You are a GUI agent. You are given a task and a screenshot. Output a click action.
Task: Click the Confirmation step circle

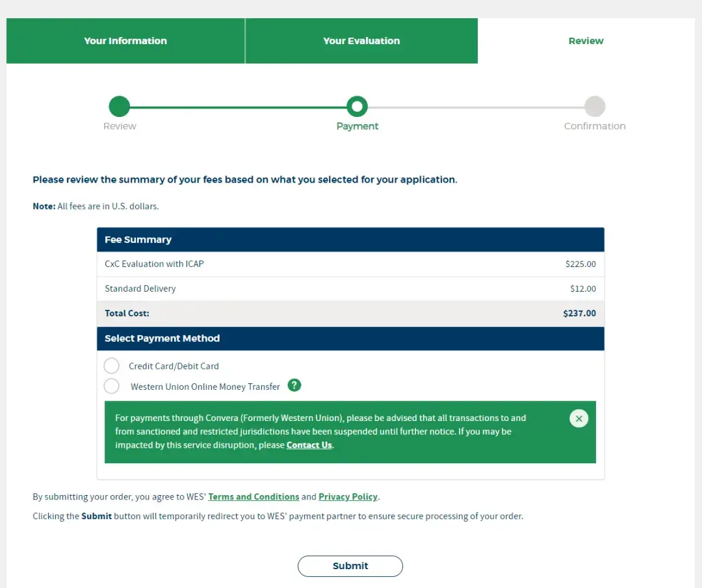point(595,107)
